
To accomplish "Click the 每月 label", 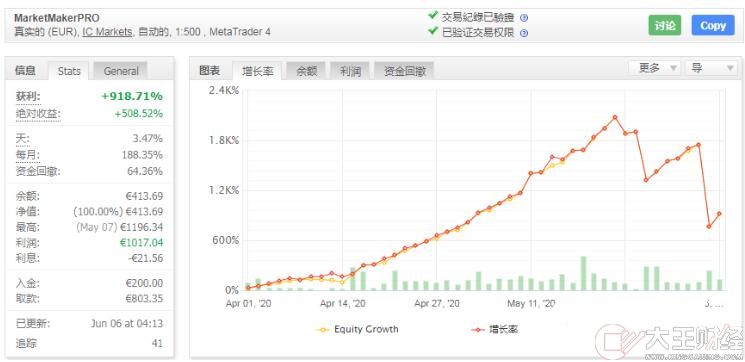I will click(x=28, y=155).
